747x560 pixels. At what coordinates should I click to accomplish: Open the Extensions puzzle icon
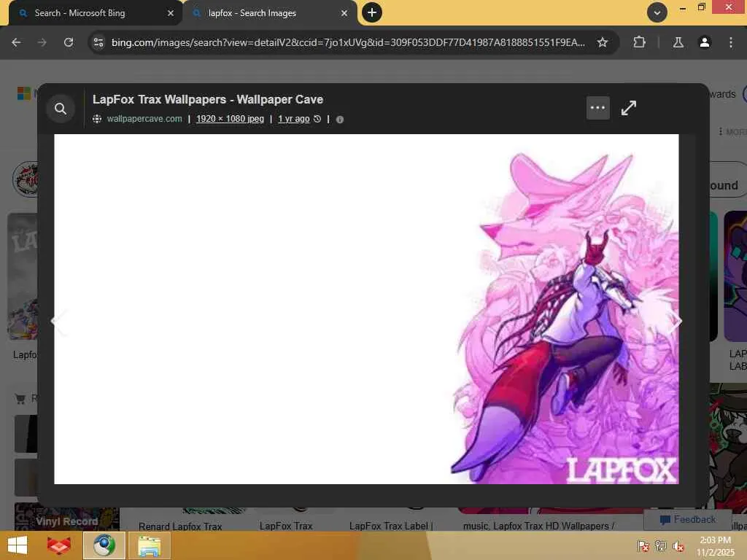(x=639, y=42)
